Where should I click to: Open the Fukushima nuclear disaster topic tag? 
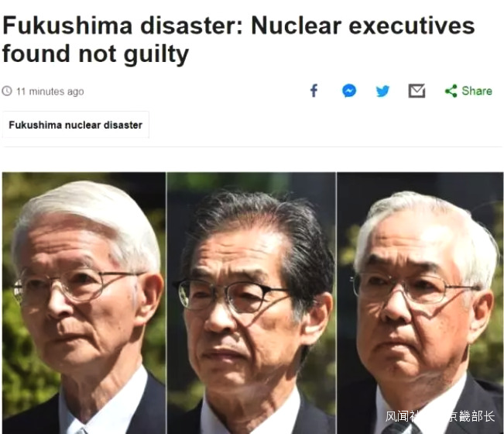tap(76, 125)
